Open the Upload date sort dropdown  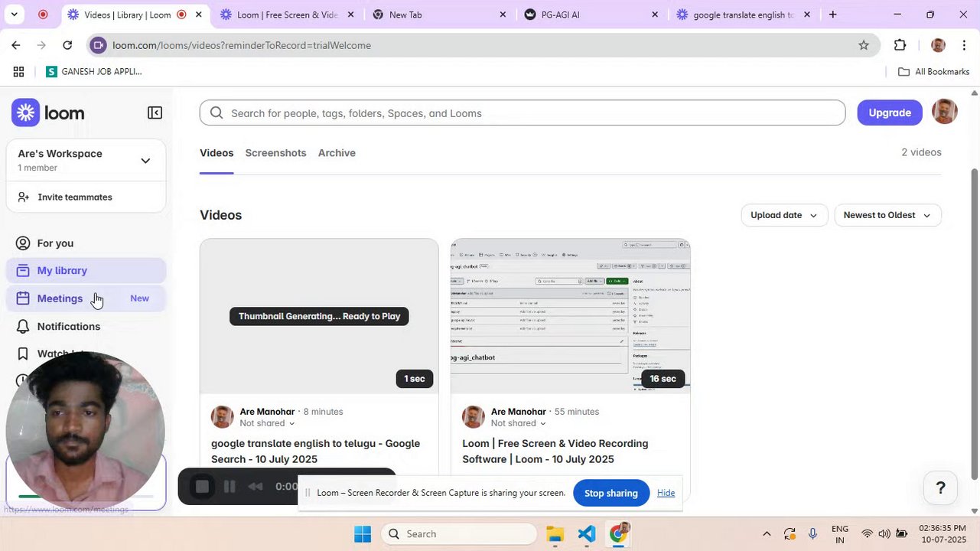click(784, 215)
